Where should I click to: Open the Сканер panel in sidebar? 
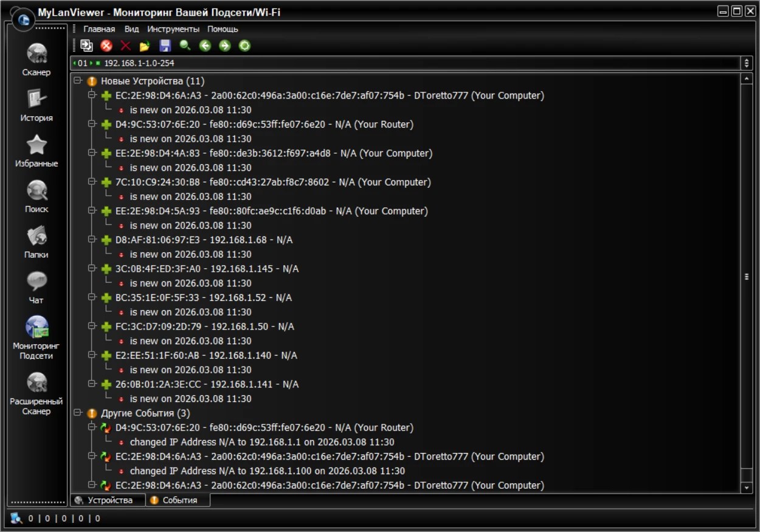click(36, 54)
